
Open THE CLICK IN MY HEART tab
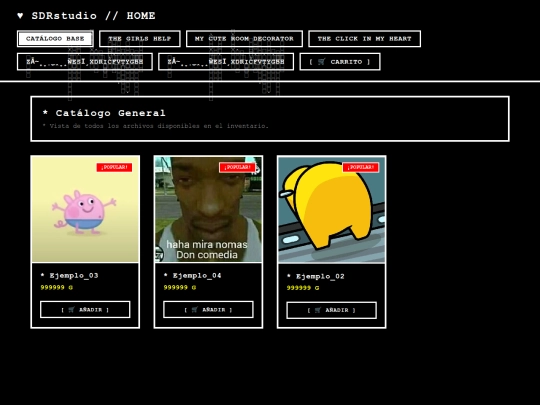point(364,39)
